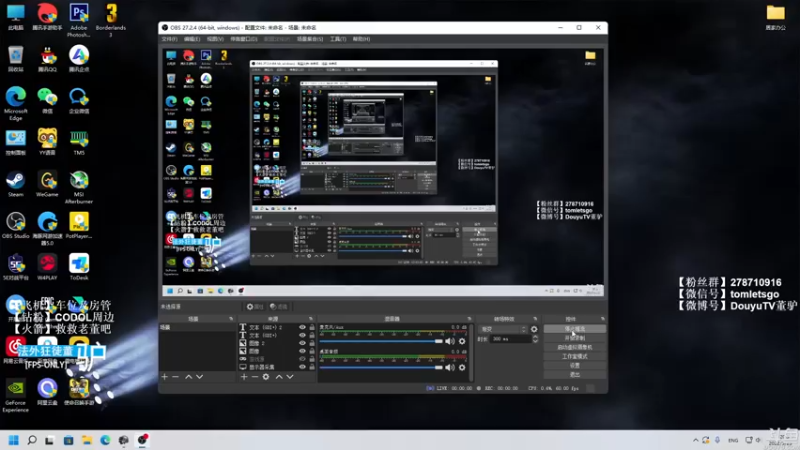
Task: Open the desktop audio mixer settings gear
Action: (462, 367)
